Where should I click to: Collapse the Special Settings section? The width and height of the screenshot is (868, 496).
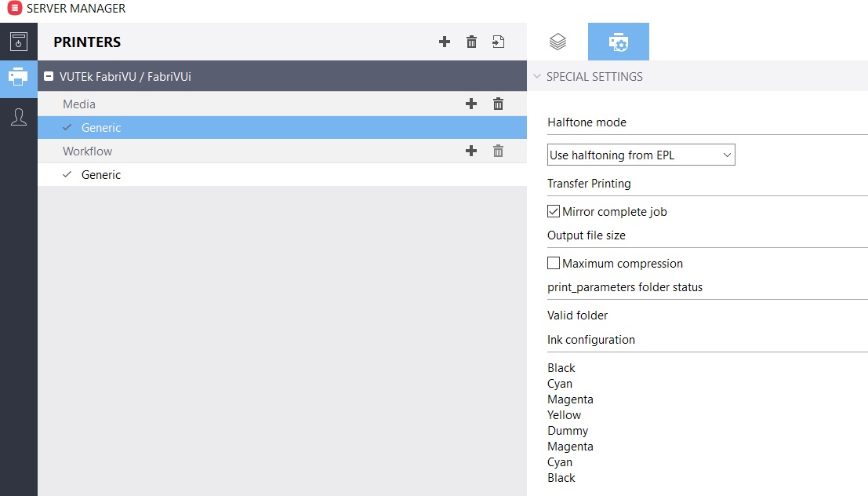point(537,76)
